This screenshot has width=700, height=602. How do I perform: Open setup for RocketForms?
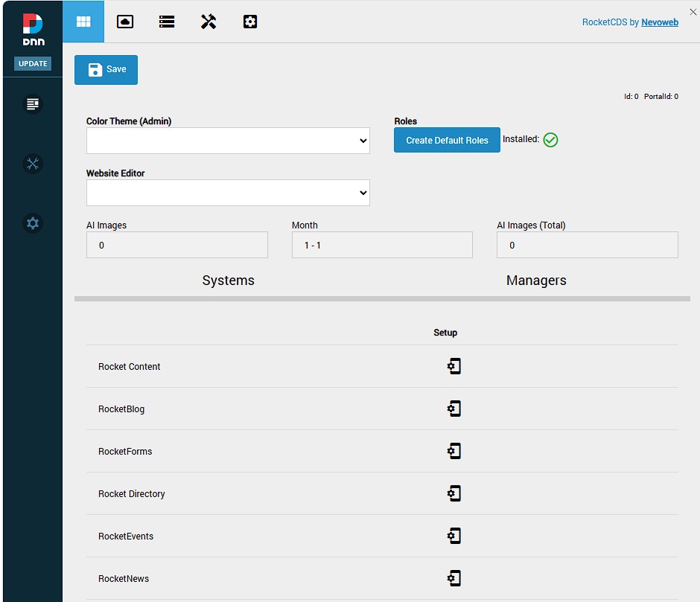tap(454, 451)
